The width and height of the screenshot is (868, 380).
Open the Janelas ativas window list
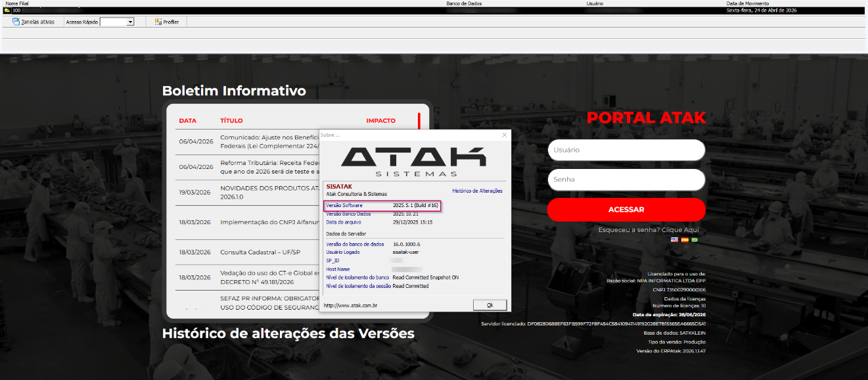coord(33,22)
